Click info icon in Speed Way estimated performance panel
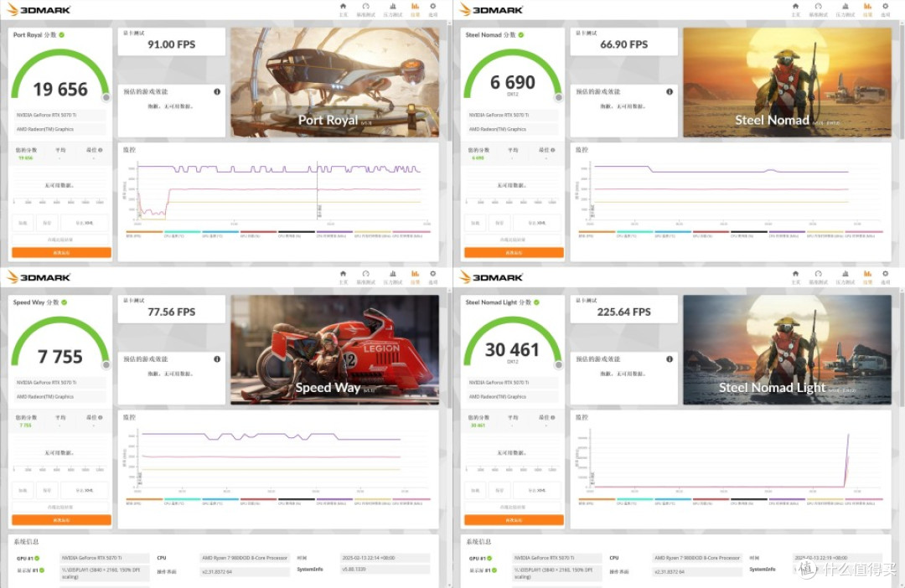 tap(217, 359)
